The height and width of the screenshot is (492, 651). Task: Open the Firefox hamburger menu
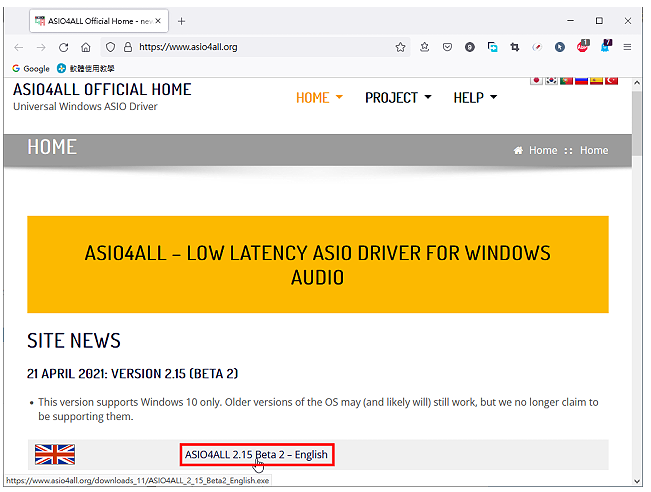(x=627, y=47)
